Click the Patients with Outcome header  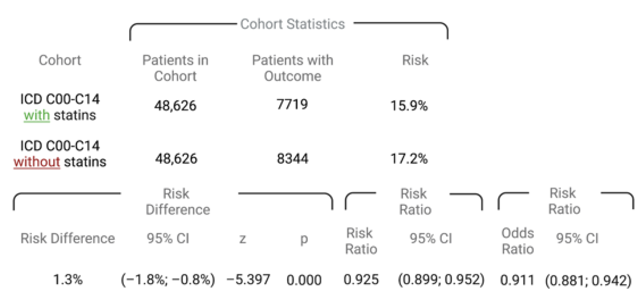point(293,68)
